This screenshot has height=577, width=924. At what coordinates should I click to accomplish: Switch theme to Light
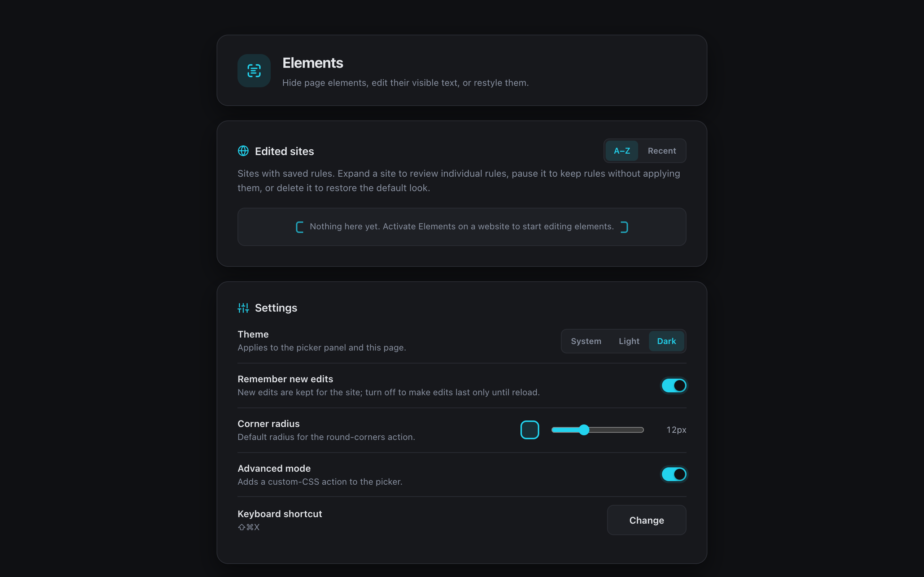point(629,341)
